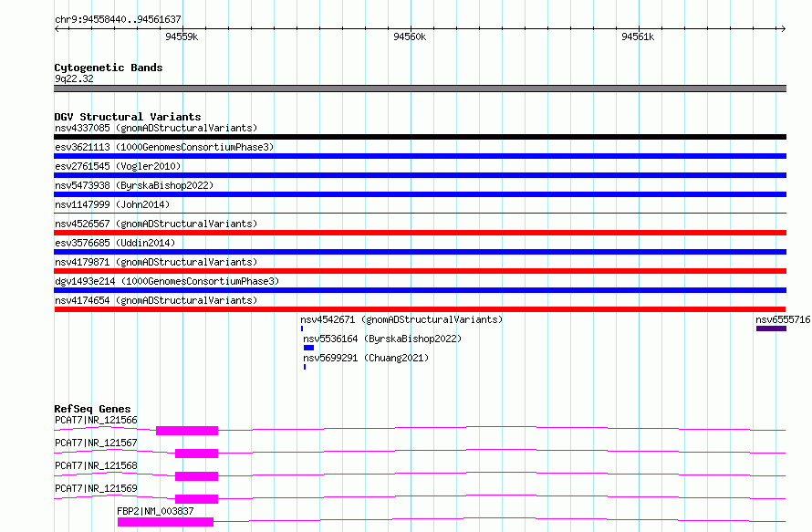Click the PCAT7|NR_121568 transcript label

pyautogui.click(x=96, y=465)
